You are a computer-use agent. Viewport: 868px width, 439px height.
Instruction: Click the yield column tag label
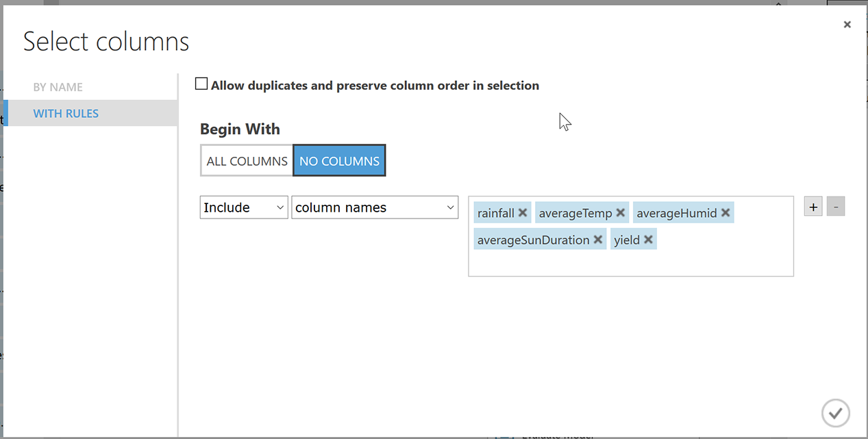click(626, 240)
